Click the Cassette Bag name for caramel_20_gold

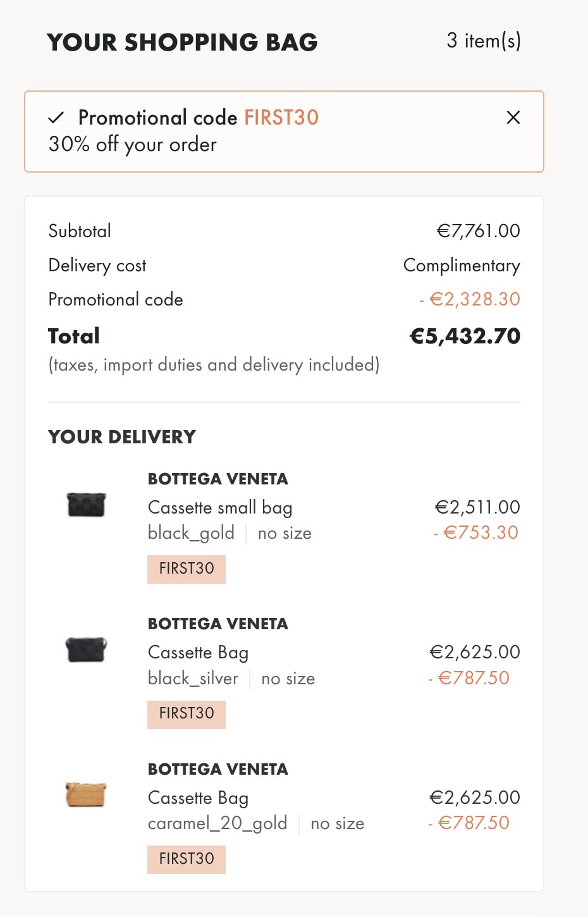(198, 798)
